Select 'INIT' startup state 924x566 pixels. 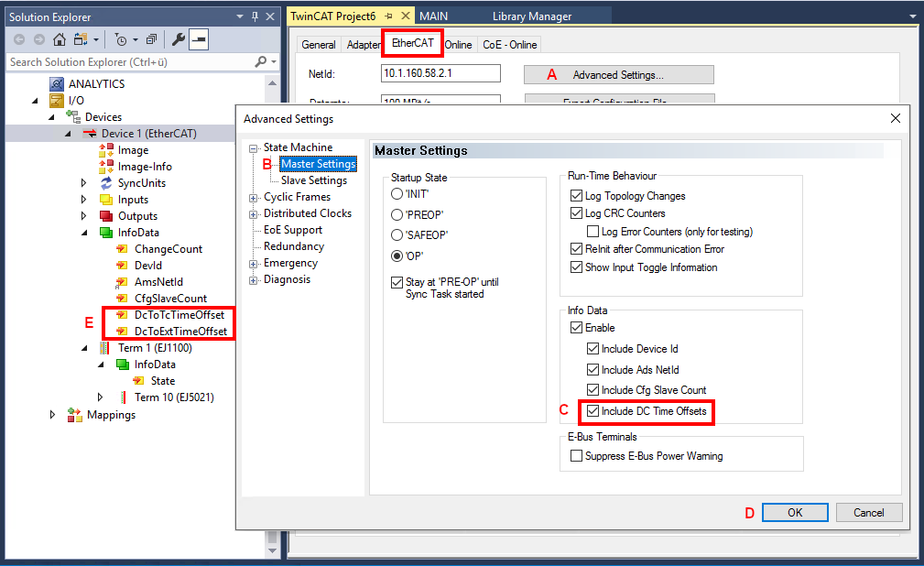click(x=397, y=194)
